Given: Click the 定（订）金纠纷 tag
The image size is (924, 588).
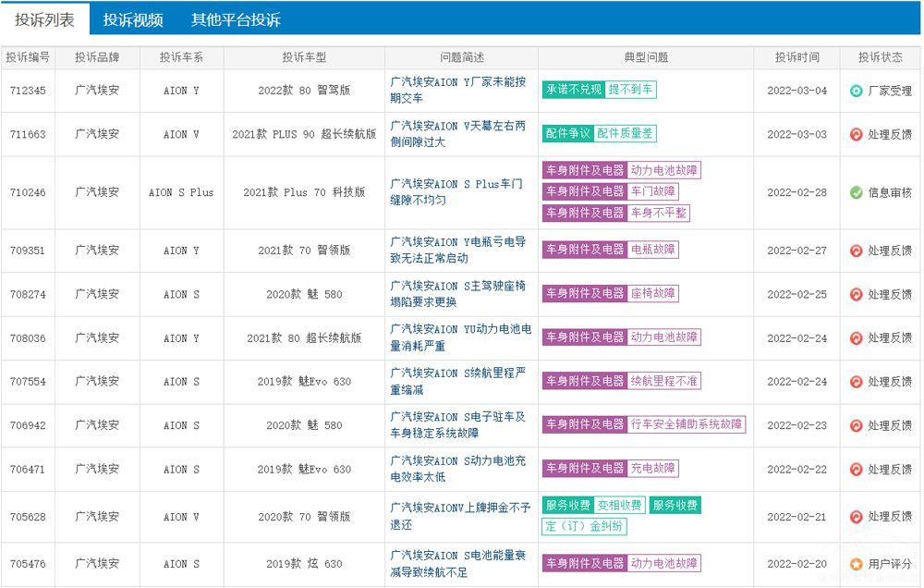Looking at the screenshot, I should (584, 527).
